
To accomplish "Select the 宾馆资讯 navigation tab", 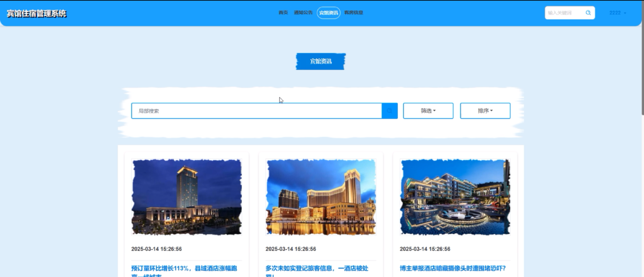I will 328,13.
